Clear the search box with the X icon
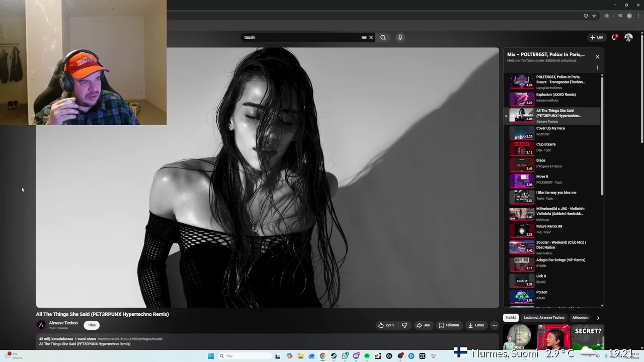Image resolution: width=644 pixels, height=362 pixels. click(x=371, y=37)
